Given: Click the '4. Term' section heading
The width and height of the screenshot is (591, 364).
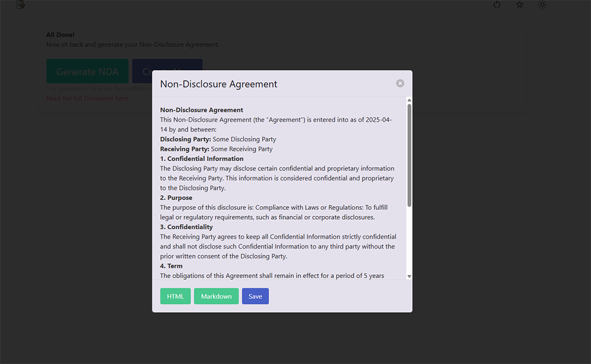Looking at the screenshot, I should [x=171, y=266].
